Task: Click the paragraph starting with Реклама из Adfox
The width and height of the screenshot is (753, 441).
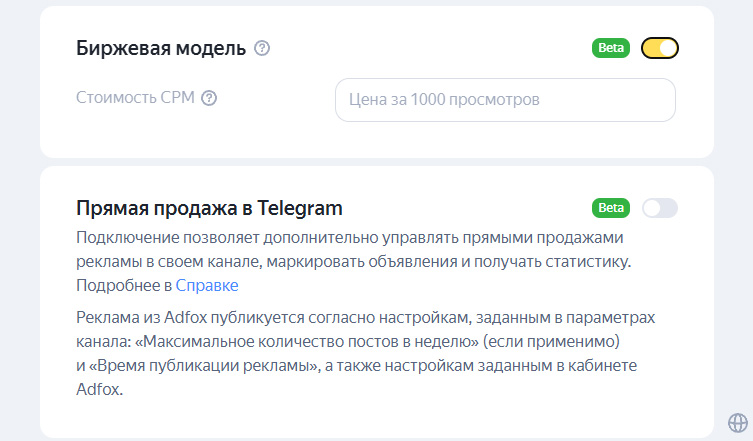Action: [365, 353]
